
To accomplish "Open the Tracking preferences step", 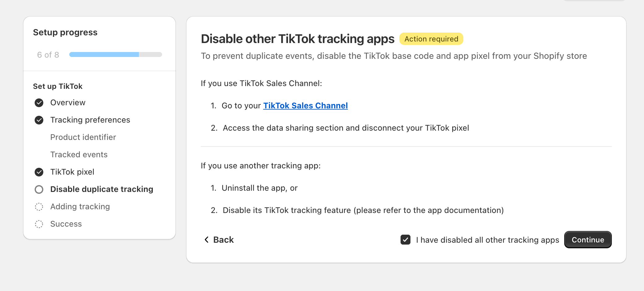I will [x=90, y=120].
